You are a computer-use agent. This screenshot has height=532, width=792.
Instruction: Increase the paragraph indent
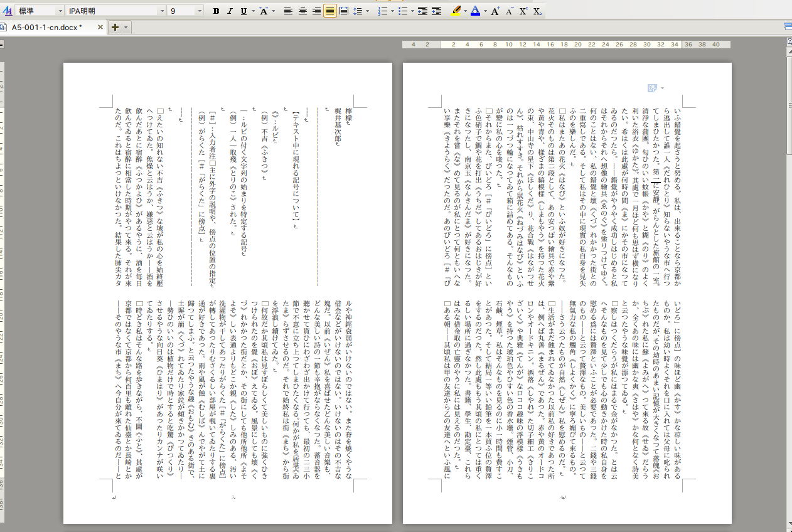coord(436,11)
